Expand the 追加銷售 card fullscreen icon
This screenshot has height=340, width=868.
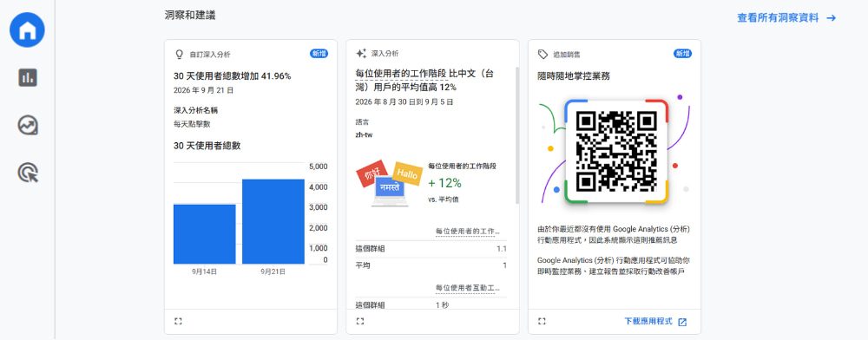tap(542, 321)
